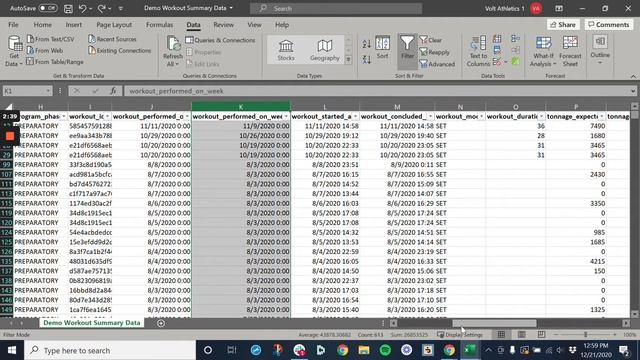Viewport: 640px width, 360px height.
Task: Expand the Name Box dropdown
Action: point(48,91)
